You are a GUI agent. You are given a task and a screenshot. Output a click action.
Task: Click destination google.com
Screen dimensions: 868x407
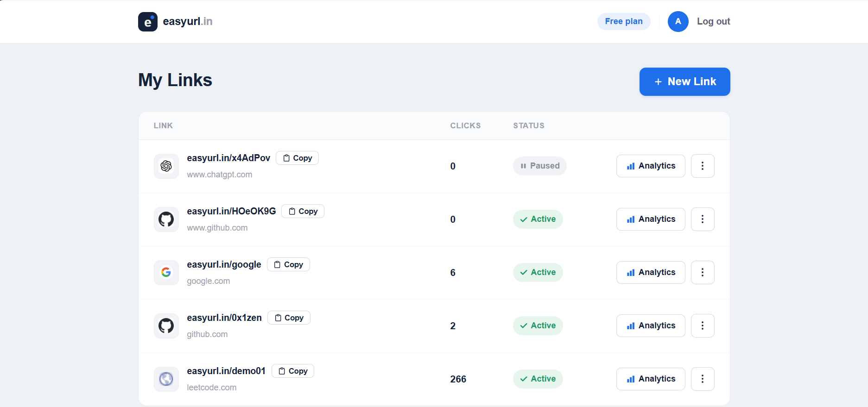(209, 281)
